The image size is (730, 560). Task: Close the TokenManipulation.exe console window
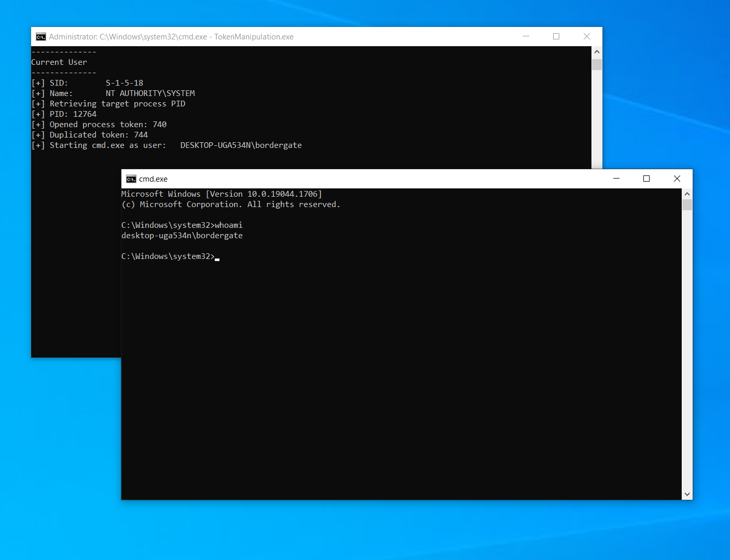(x=587, y=36)
